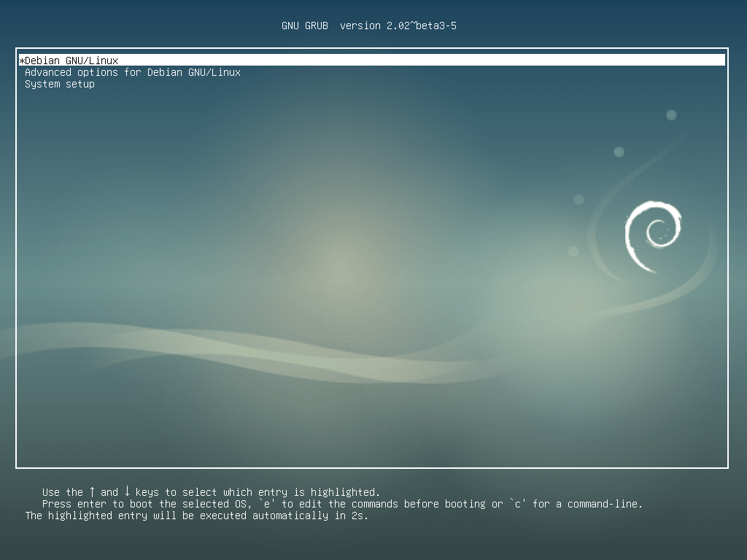Image resolution: width=747 pixels, height=560 pixels.
Task: Open Advanced options for Debian GNU/Linux
Action: (x=131, y=72)
